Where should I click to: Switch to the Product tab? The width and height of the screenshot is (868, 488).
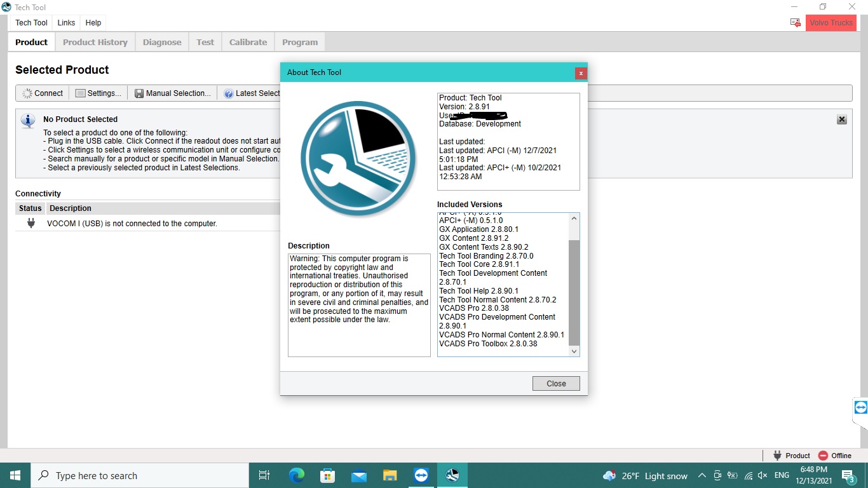pyautogui.click(x=32, y=43)
